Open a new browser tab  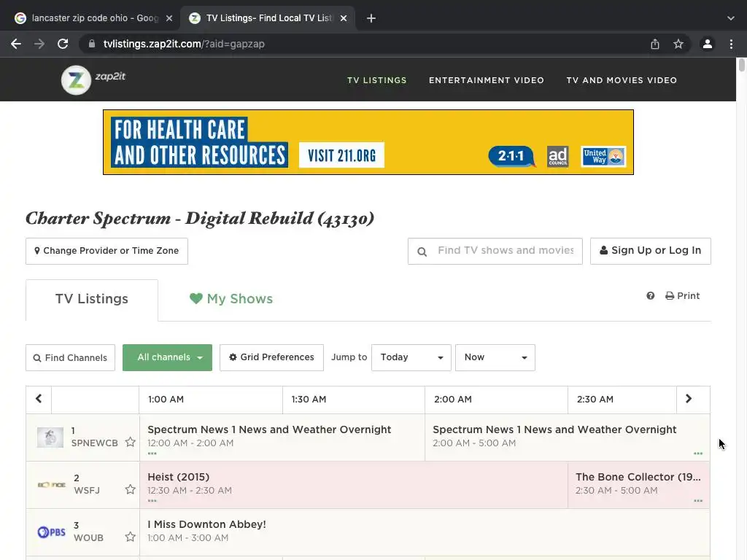point(371,18)
